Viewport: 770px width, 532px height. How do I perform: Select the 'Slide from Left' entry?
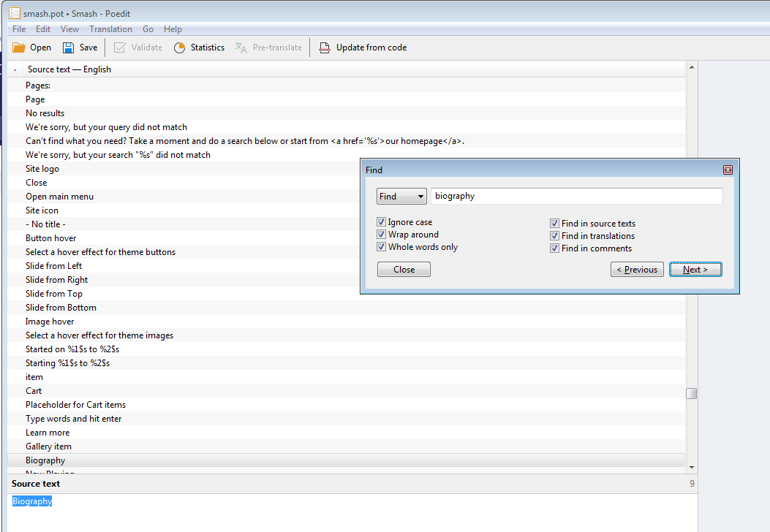(x=184, y=266)
